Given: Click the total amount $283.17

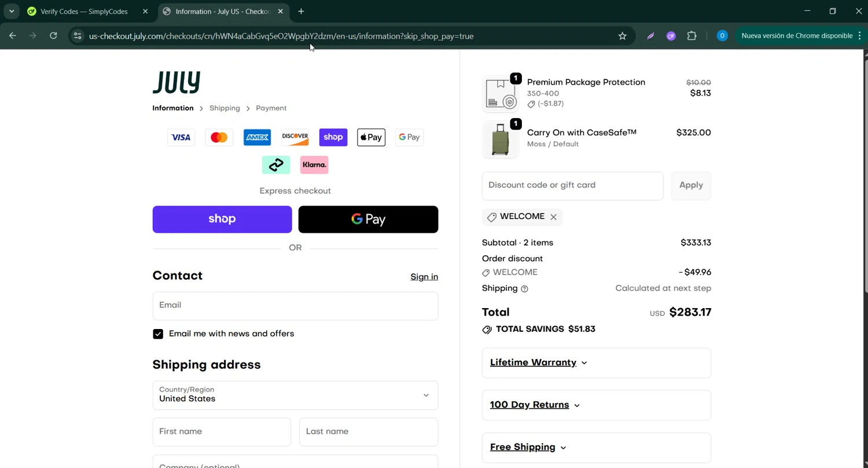Looking at the screenshot, I should coord(690,313).
